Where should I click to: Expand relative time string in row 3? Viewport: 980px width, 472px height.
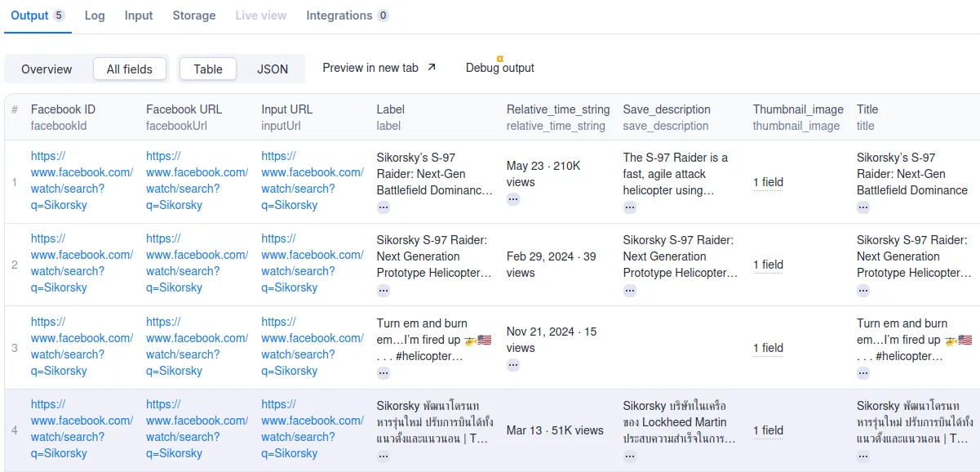tap(513, 365)
